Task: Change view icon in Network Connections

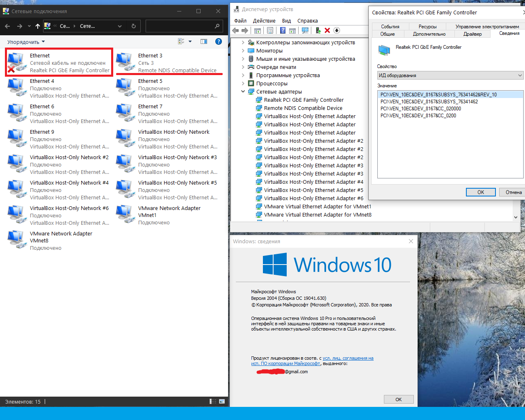Action: tap(181, 41)
